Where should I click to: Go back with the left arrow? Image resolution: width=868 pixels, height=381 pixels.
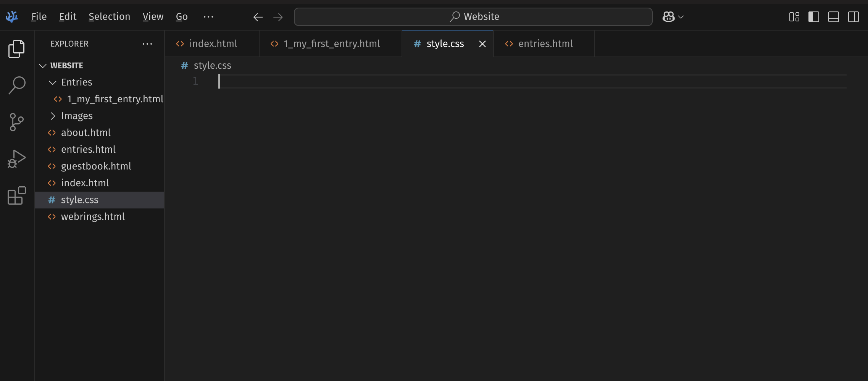coord(258,17)
